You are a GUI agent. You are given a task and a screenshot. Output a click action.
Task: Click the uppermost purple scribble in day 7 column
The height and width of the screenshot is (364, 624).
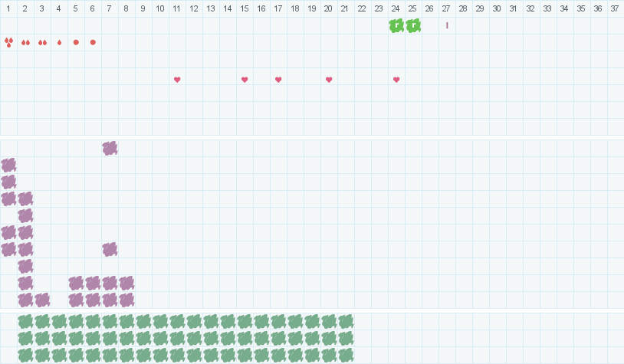[x=110, y=149]
